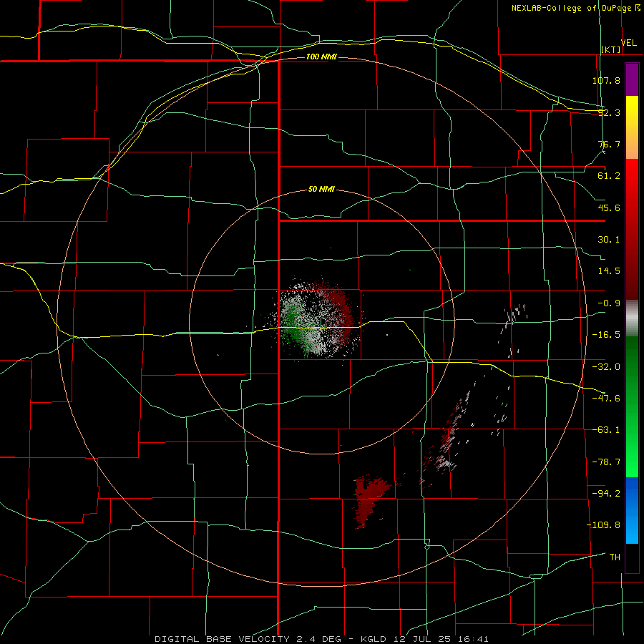Select the -78.7 legend value

(x=606, y=462)
